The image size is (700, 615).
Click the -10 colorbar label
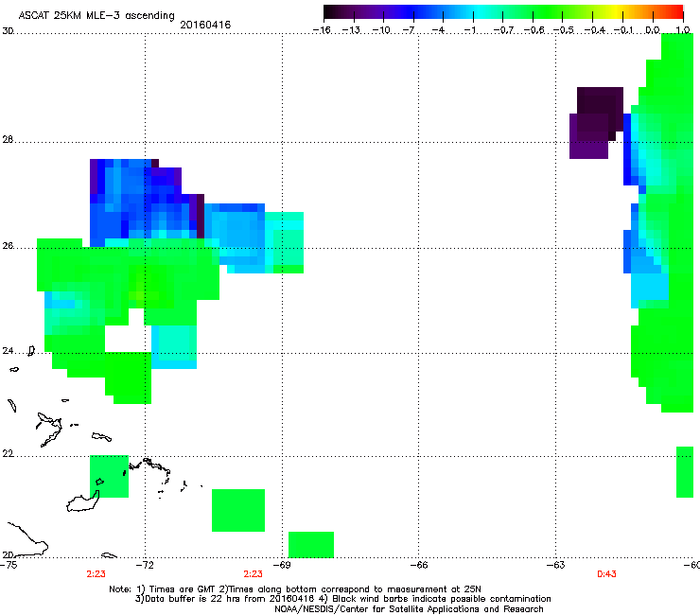click(381, 30)
